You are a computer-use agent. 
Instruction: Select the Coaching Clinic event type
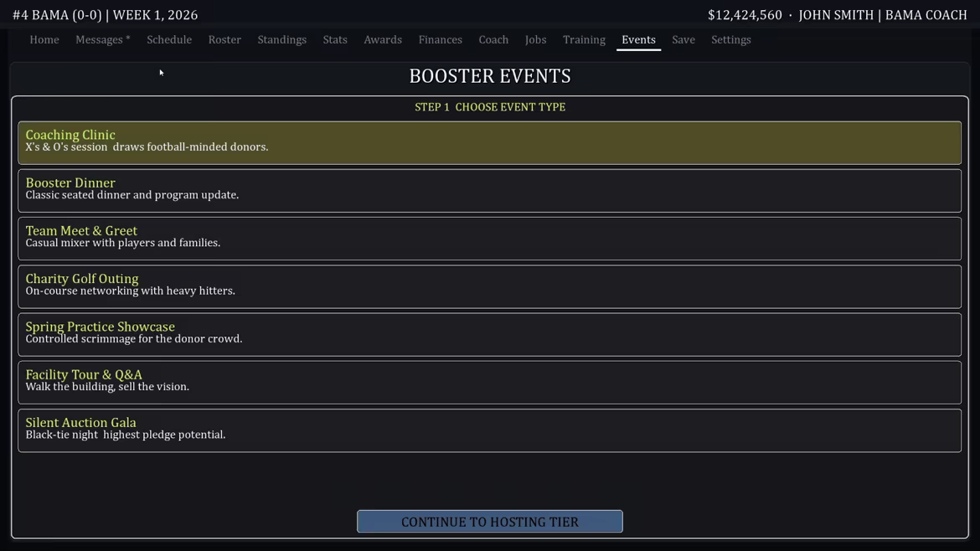tap(489, 142)
